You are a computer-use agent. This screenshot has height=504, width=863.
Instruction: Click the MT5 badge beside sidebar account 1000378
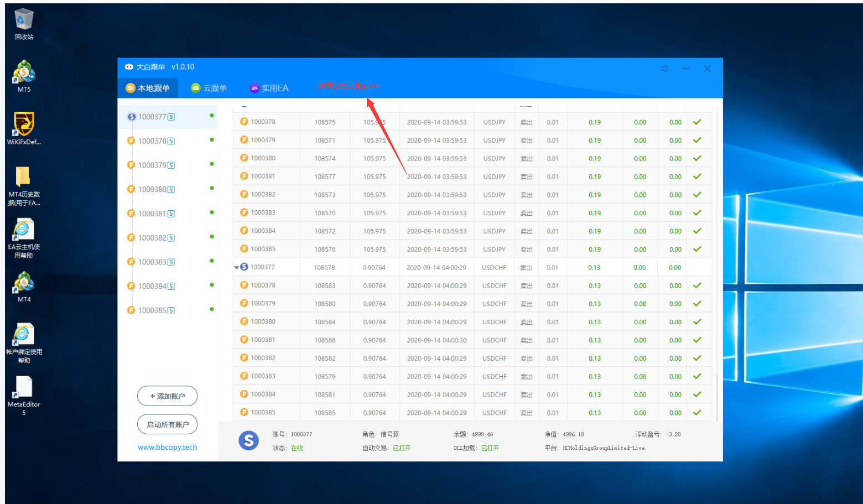coord(171,141)
